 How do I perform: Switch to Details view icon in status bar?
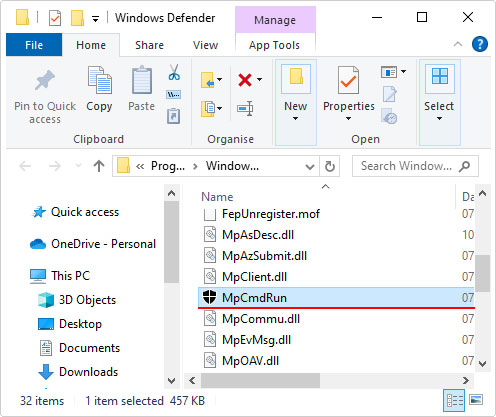(x=454, y=400)
